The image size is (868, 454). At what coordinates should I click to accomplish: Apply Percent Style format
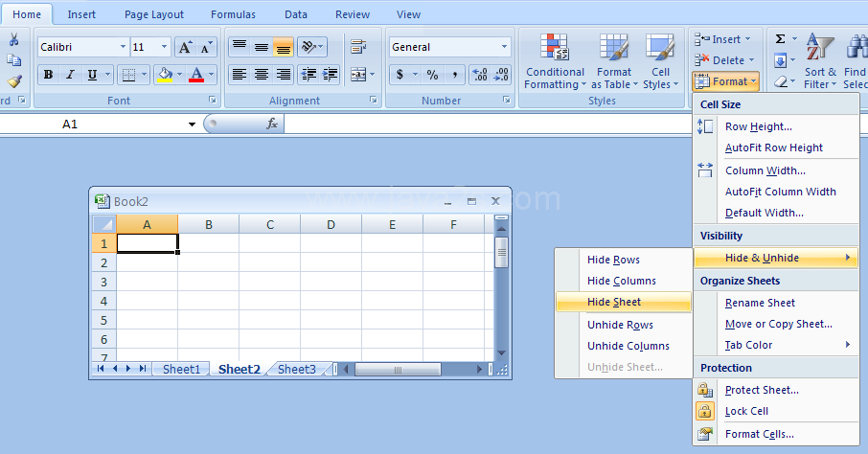(x=432, y=74)
